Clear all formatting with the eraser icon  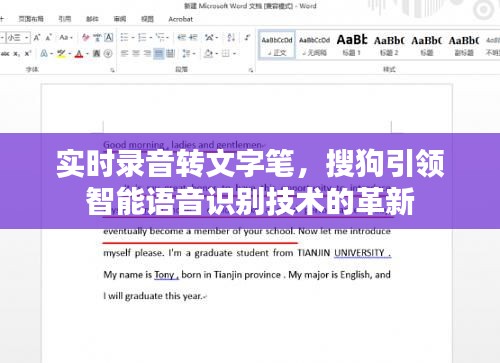(x=86, y=37)
